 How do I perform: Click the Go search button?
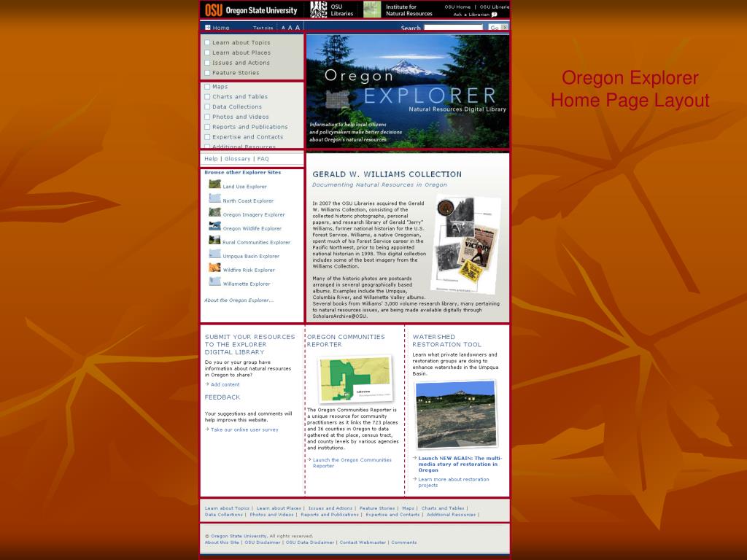tap(498, 28)
